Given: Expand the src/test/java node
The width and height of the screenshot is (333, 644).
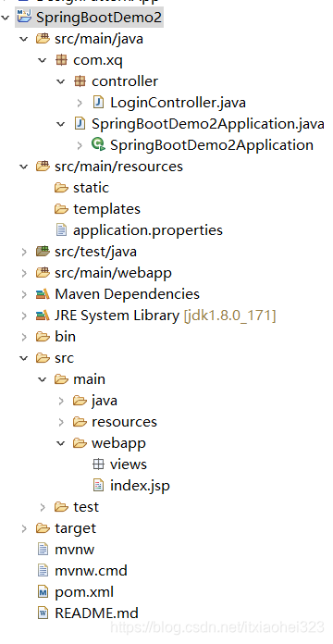Looking at the screenshot, I should click(24, 252).
